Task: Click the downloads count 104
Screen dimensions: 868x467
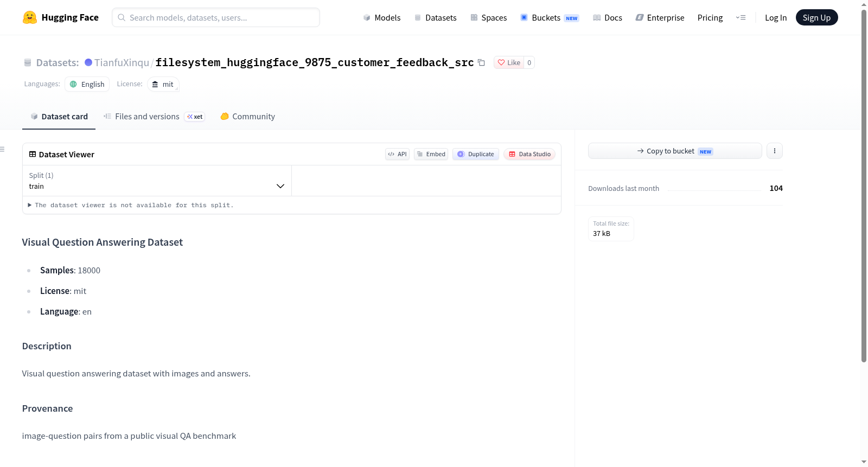Action: (776, 188)
